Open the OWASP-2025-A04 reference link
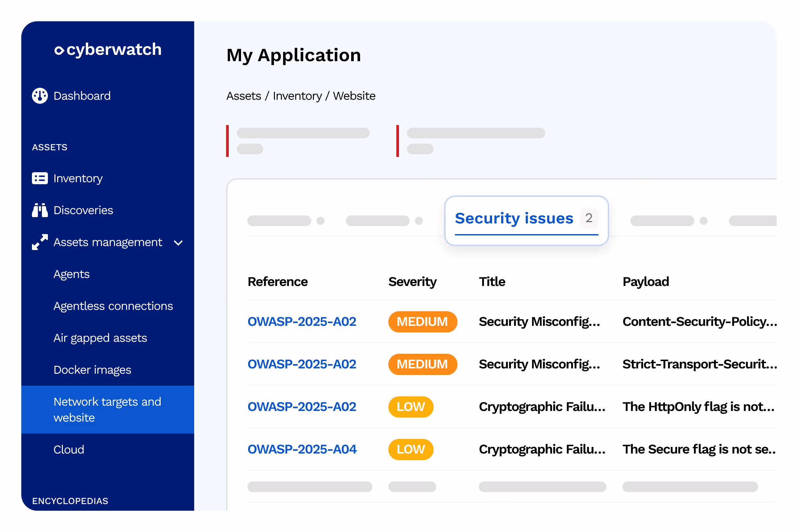The height and width of the screenshot is (532, 798). click(302, 450)
